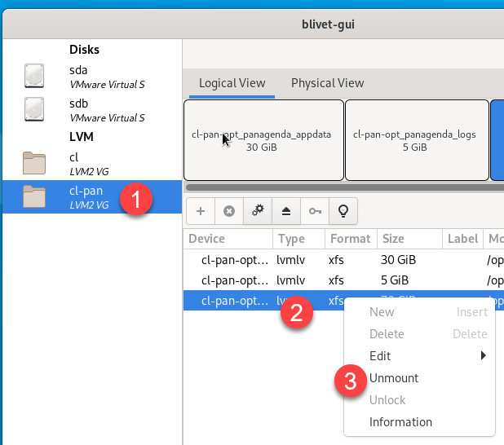Sort by the Size column header
Image resolution: width=504 pixels, height=445 pixels.
click(409, 239)
